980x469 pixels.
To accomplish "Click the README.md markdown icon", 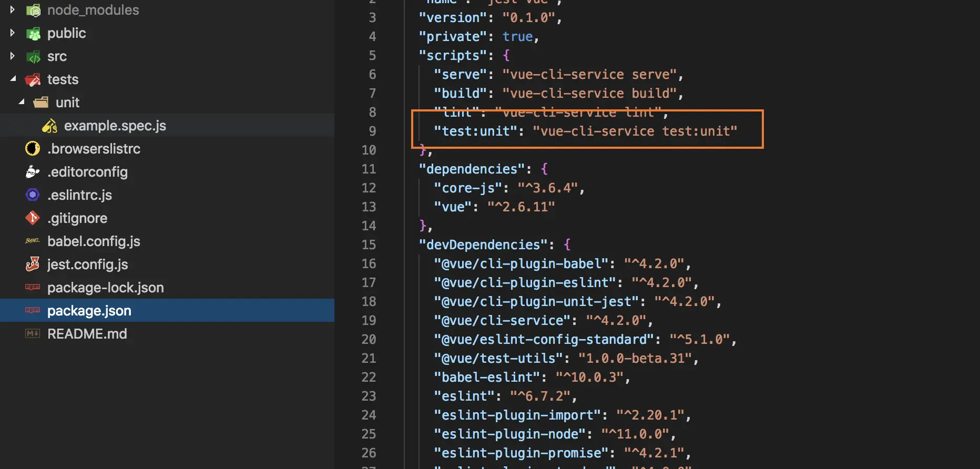I will coord(33,333).
